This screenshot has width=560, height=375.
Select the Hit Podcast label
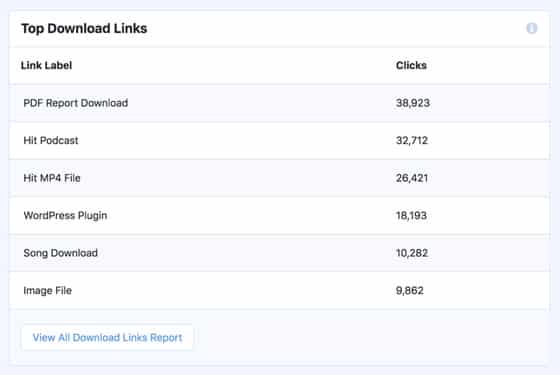click(51, 140)
